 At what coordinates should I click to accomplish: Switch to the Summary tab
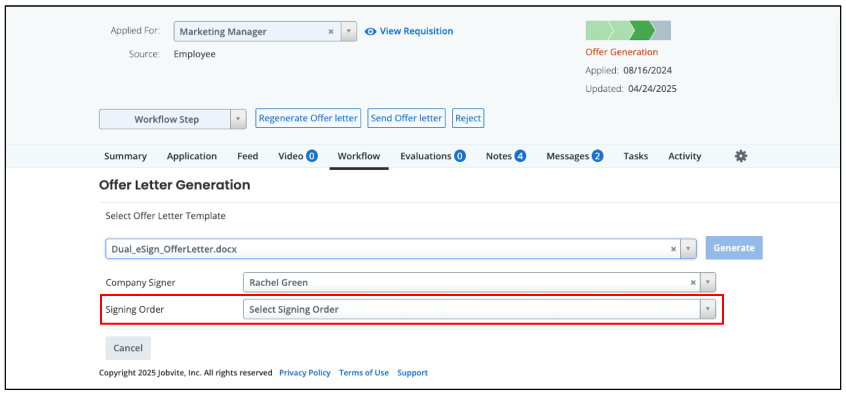tap(125, 156)
